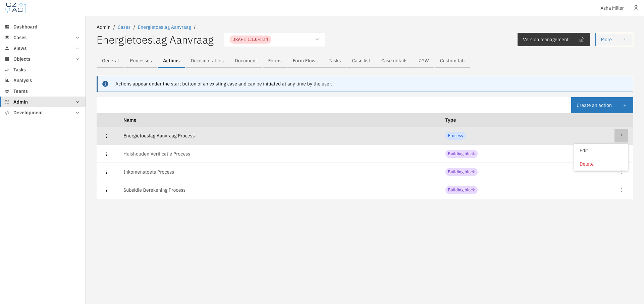This screenshot has height=304, width=644.
Task: Click the info icon in the notification banner
Action: click(x=105, y=84)
